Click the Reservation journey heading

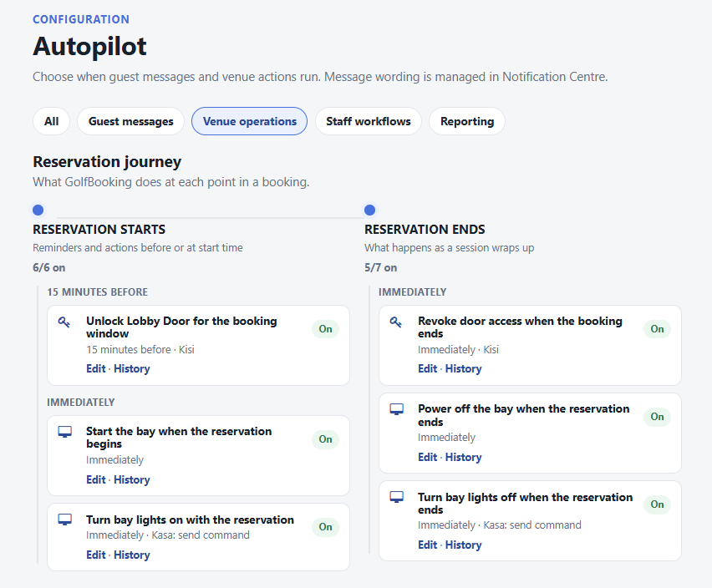point(107,161)
